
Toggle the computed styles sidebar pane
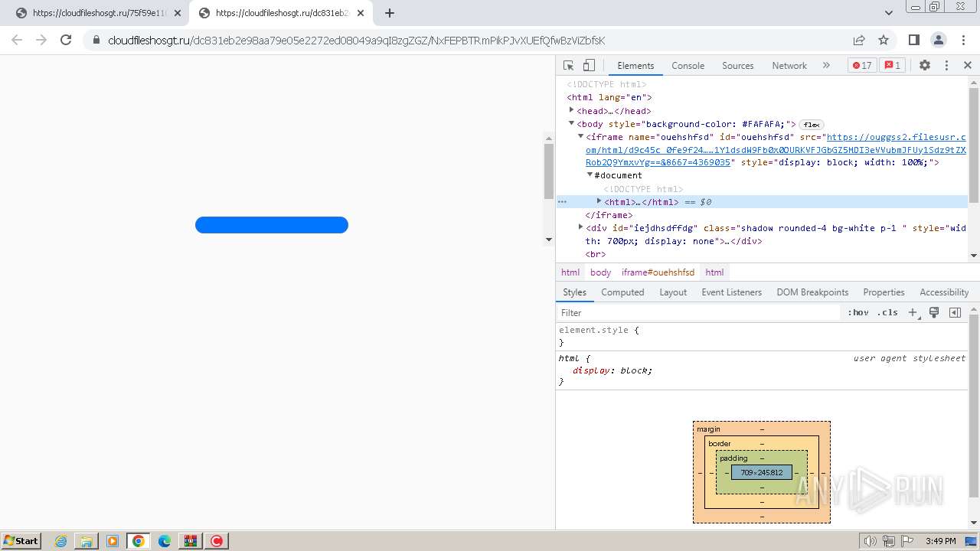point(955,312)
